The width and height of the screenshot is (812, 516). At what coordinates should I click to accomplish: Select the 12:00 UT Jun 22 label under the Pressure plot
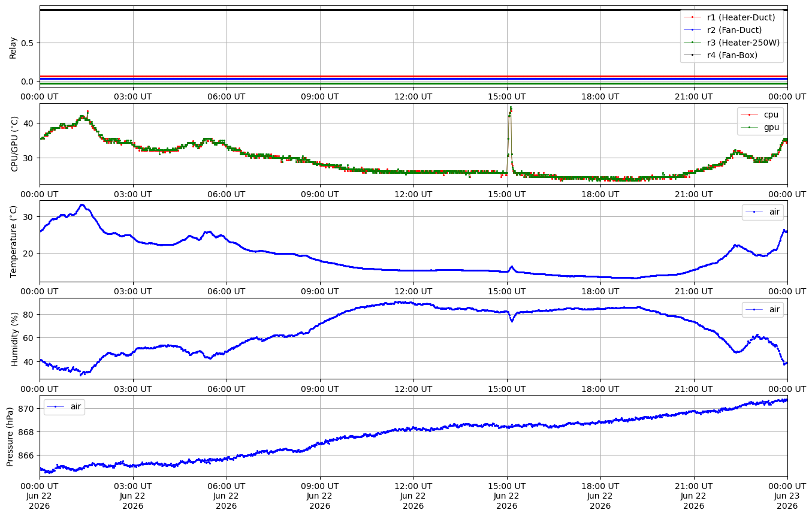click(x=413, y=496)
